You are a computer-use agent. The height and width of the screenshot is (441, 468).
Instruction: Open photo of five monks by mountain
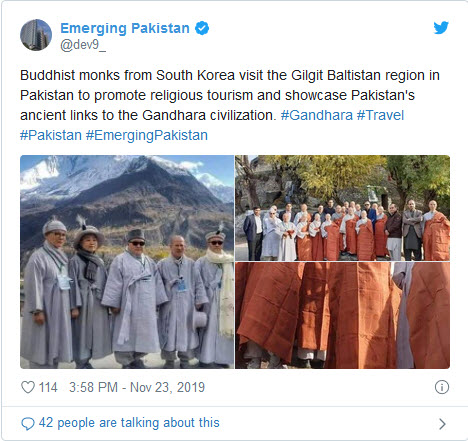[127, 262]
